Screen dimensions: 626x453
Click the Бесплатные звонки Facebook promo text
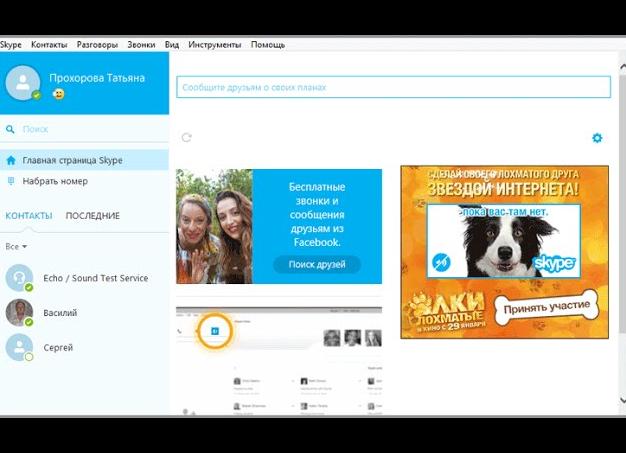[x=317, y=215]
